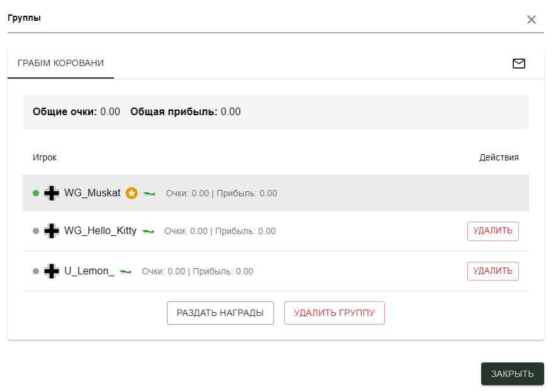Screen dimensions: 558x392
Task: Click U_Lemon_'s cross faction emblem
Action: pyautogui.click(x=52, y=272)
